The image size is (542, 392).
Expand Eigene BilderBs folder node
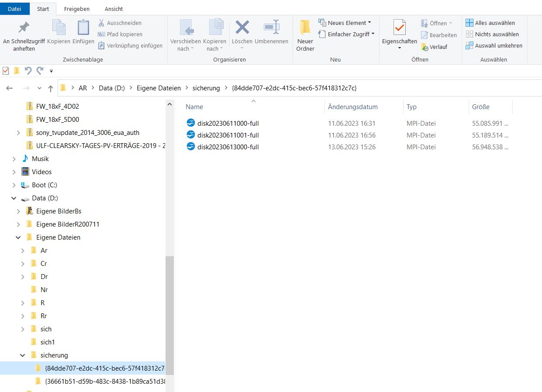click(x=18, y=211)
